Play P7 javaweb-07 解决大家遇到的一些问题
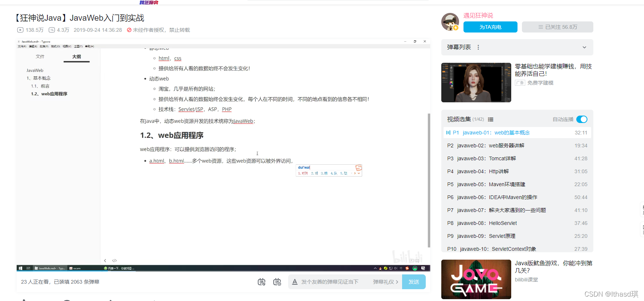644x301 pixels. click(517, 210)
